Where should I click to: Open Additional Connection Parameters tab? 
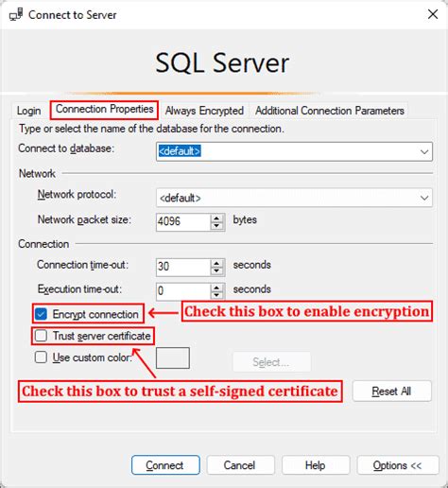pyautogui.click(x=330, y=111)
